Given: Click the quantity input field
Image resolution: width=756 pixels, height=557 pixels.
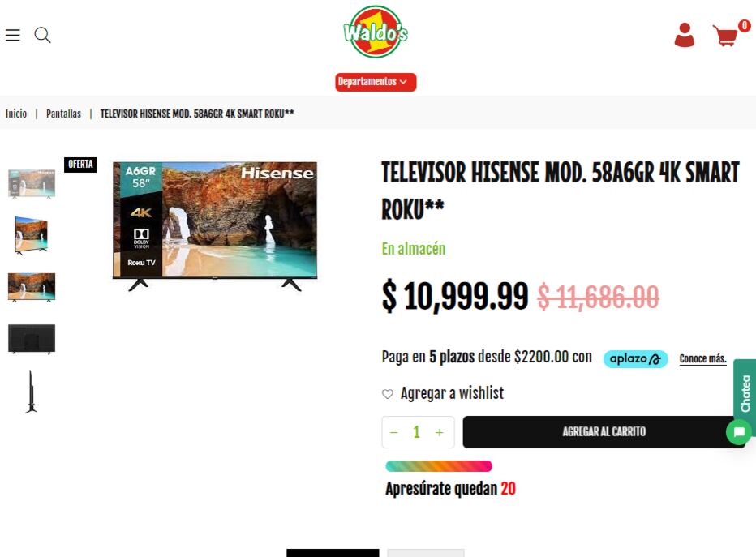Looking at the screenshot, I should coord(417,432).
